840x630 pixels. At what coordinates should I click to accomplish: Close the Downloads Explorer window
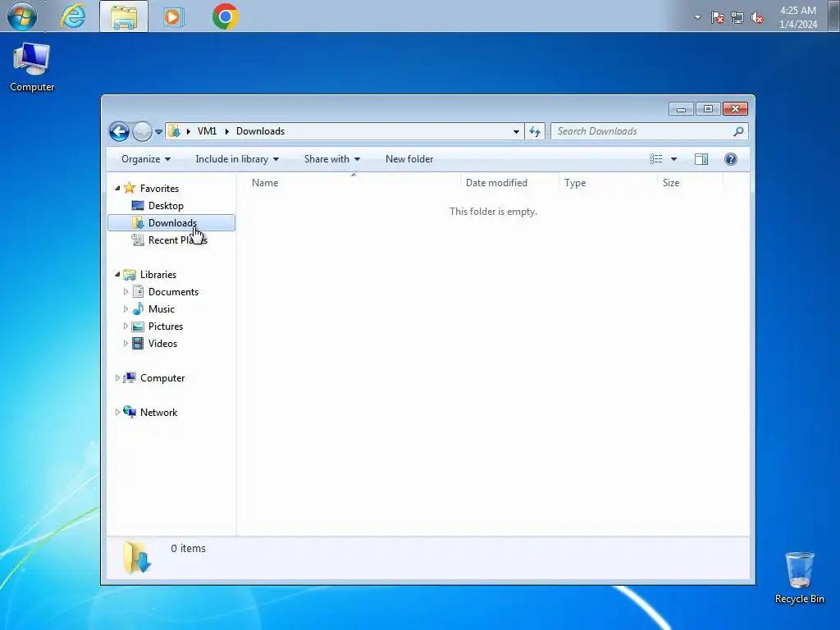(x=735, y=109)
